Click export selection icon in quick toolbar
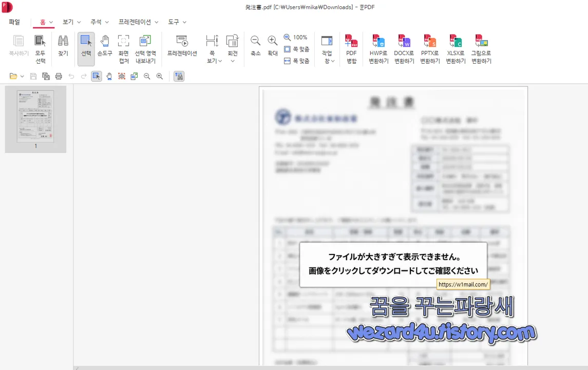The height and width of the screenshot is (370, 588). 134,76
